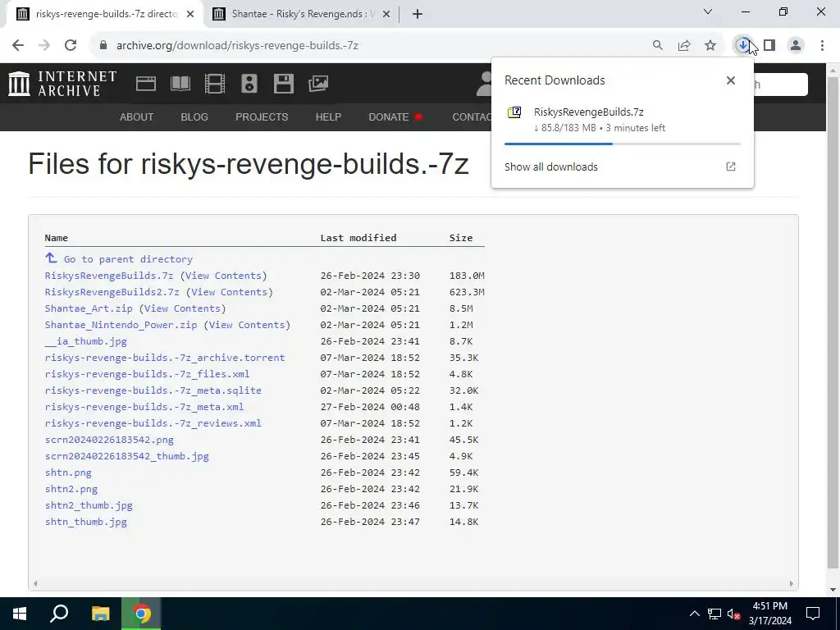Share this page icon
This screenshot has width=840, height=630.
[x=683, y=46]
